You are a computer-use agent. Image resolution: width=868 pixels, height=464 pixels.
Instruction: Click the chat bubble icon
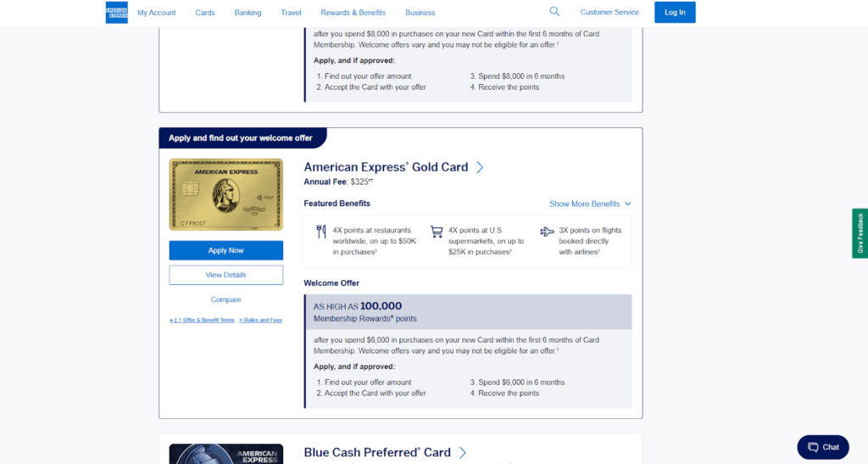click(x=813, y=447)
